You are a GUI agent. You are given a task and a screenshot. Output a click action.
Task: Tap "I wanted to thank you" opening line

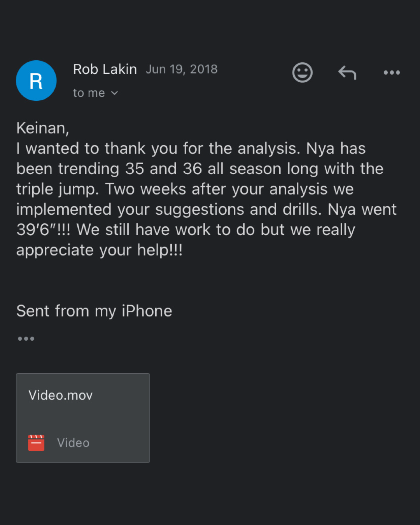click(x=98, y=148)
